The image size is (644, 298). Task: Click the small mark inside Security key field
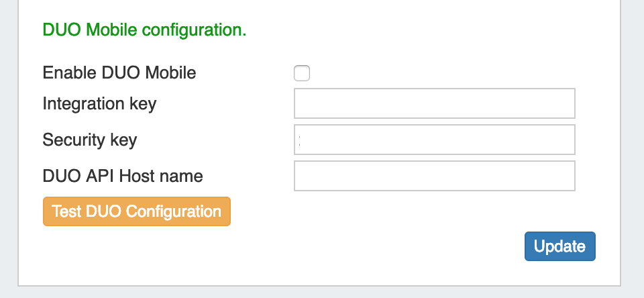click(x=299, y=140)
